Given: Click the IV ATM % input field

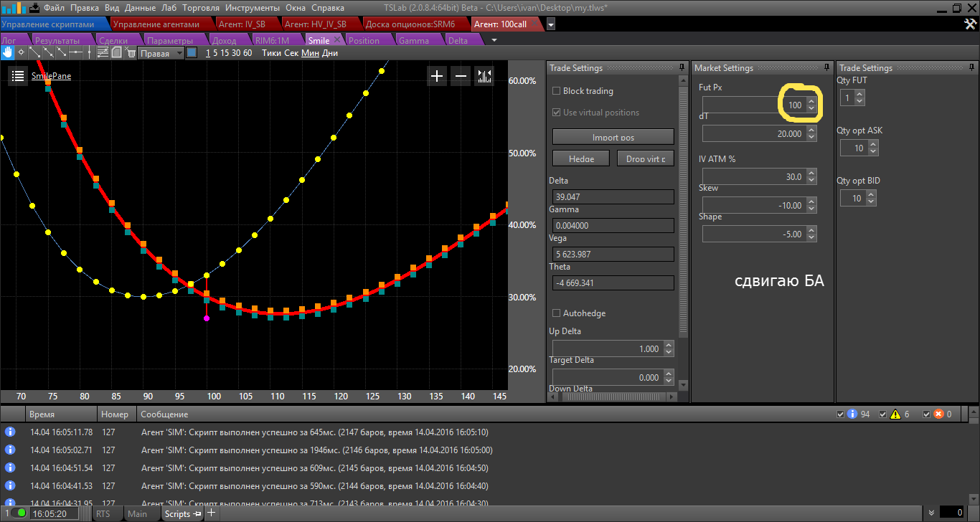Looking at the screenshot, I should (753, 177).
